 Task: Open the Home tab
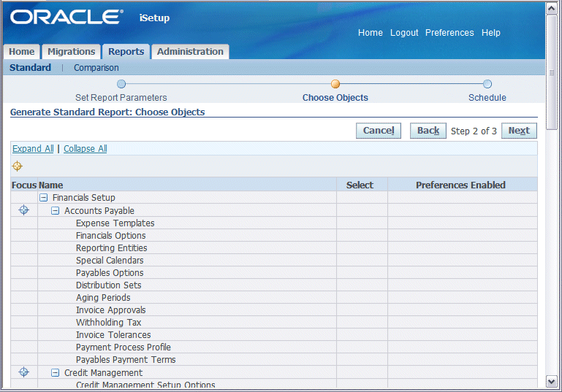(21, 52)
